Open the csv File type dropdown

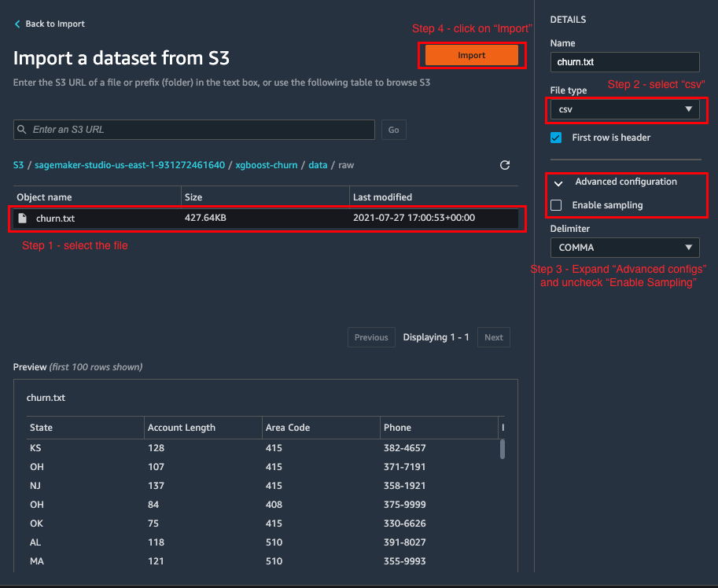pos(624,109)
